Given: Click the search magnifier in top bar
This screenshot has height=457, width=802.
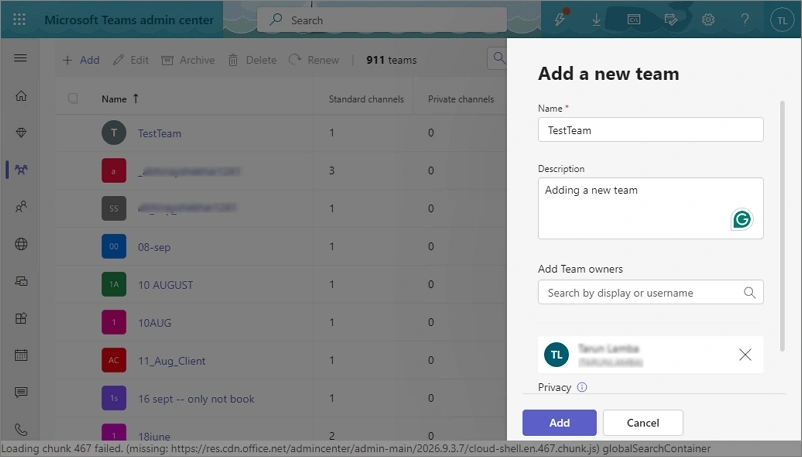Looking at the screenshot, I should tap(276, 19).
